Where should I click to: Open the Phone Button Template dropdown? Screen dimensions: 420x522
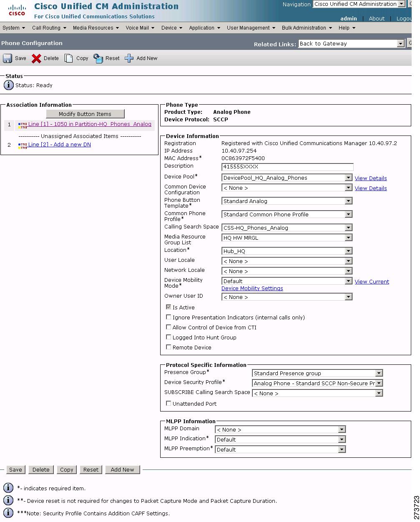[x=287, y=201]
